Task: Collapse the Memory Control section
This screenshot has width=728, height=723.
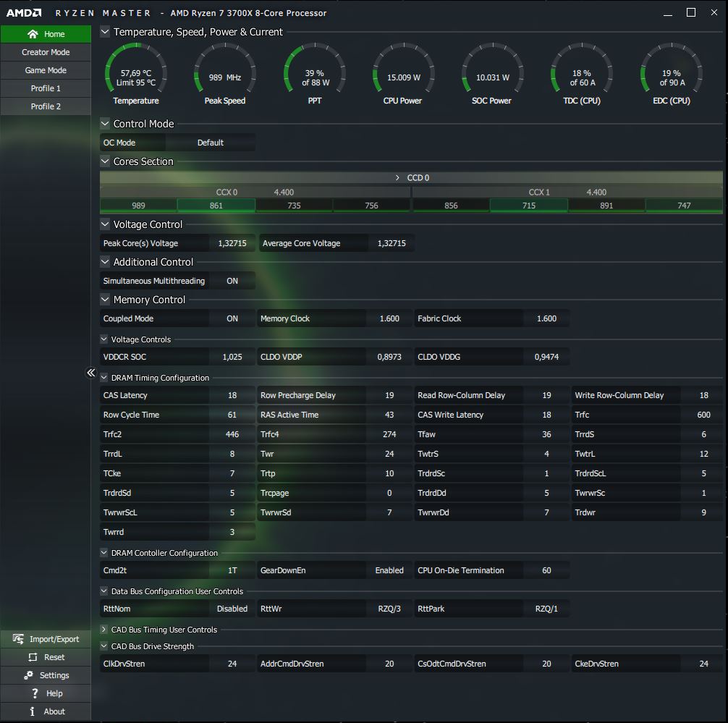Action: tap(105, 299)
